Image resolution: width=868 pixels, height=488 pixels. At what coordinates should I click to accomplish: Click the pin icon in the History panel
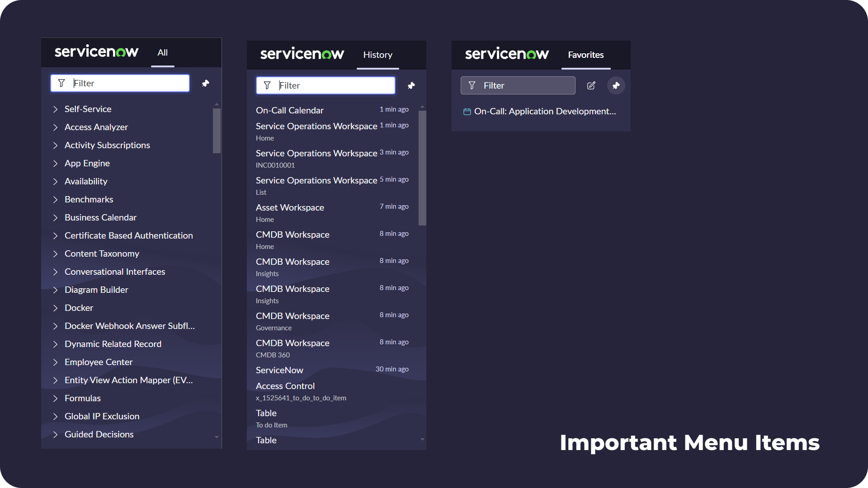[411, 85]
